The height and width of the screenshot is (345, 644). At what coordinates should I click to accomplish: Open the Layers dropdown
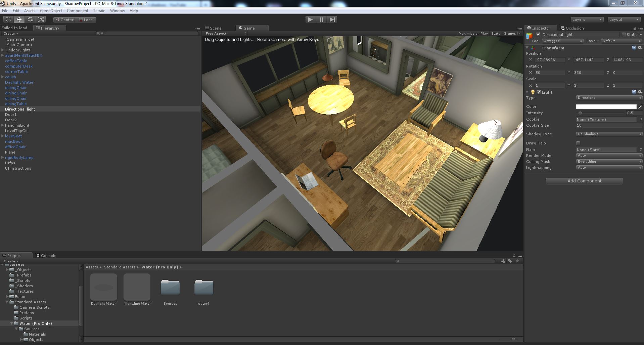click(587, 19)
